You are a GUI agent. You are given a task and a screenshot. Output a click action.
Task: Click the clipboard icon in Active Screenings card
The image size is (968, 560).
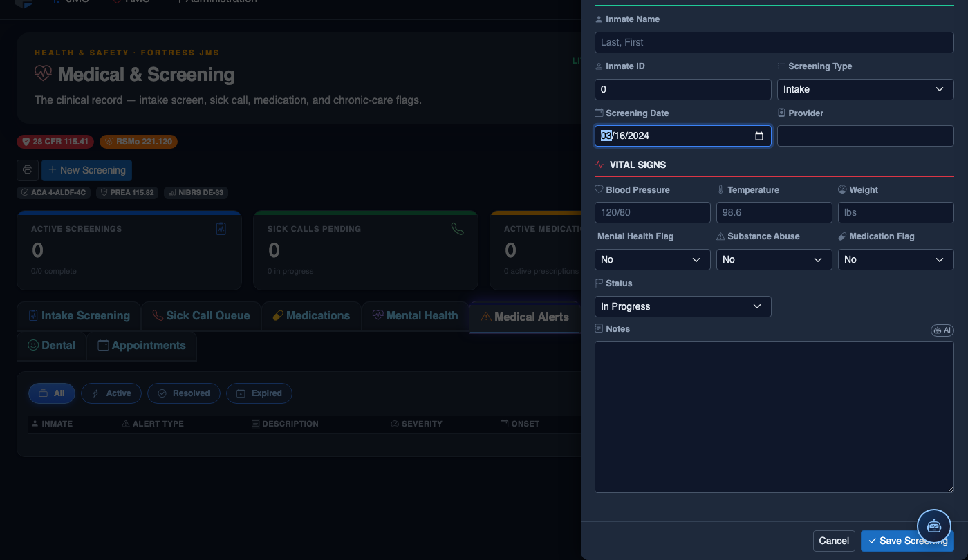pos(221,229)
